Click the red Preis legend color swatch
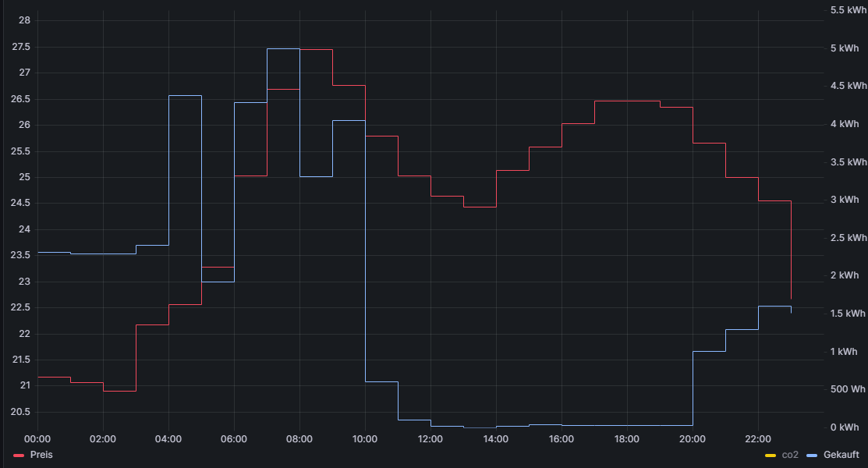The height and width of the screenshot is (468, 868). [19, 456]
